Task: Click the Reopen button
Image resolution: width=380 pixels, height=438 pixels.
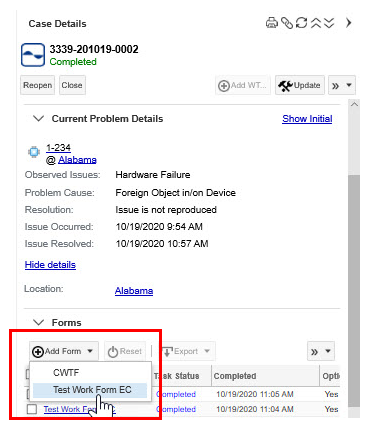Action: pos(38,85)
